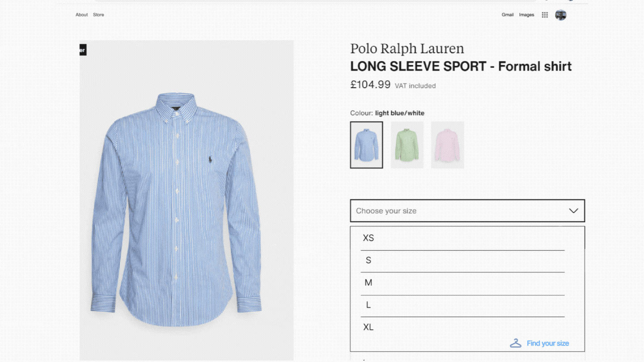The image size is (644, 362).
Task: Open the Google apps grid icon
Action: click(x=545, y=15)
